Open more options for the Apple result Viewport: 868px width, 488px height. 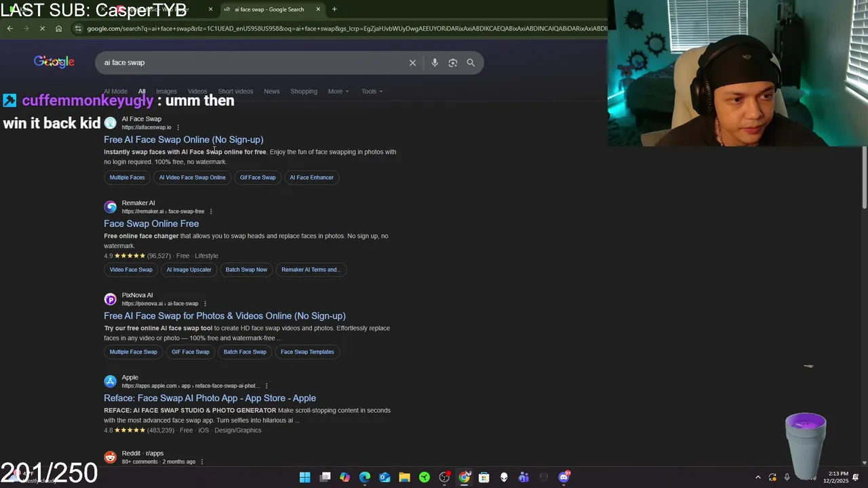point(266,386)
